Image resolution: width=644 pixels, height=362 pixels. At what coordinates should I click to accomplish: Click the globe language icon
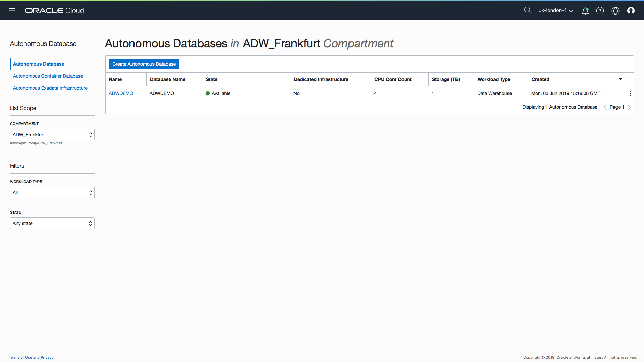(x=615, y=11)
